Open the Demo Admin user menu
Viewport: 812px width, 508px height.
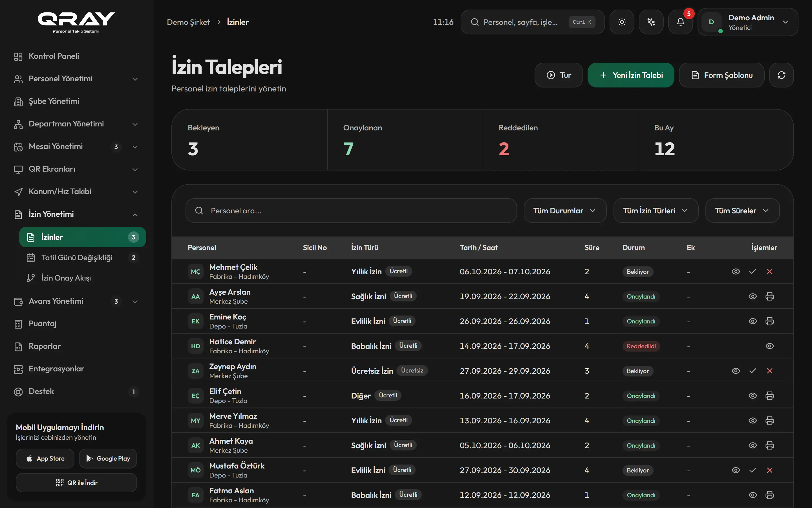click(748, 22)
